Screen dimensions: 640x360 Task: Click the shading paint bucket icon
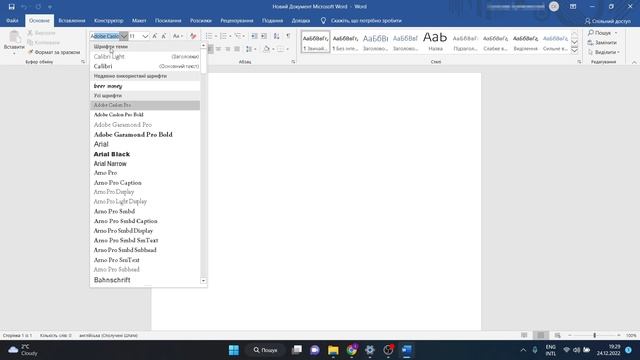pyautogui.click(x=266, y=49)
